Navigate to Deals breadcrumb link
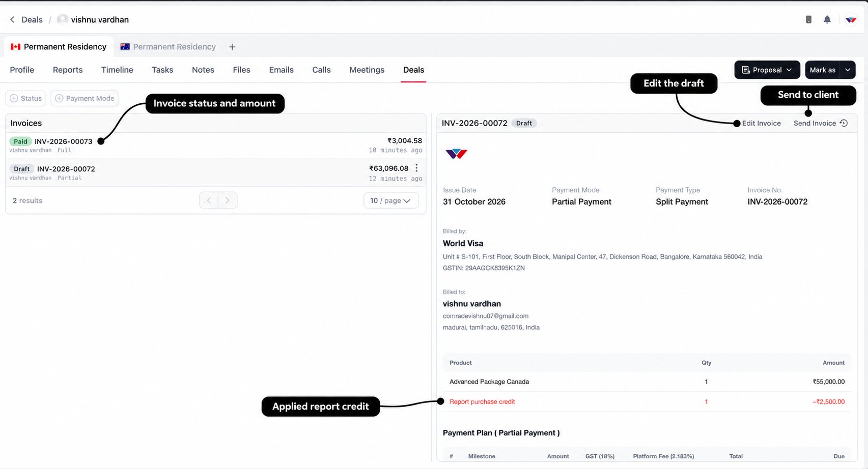 pyautogui.click(x=32, y=20)
